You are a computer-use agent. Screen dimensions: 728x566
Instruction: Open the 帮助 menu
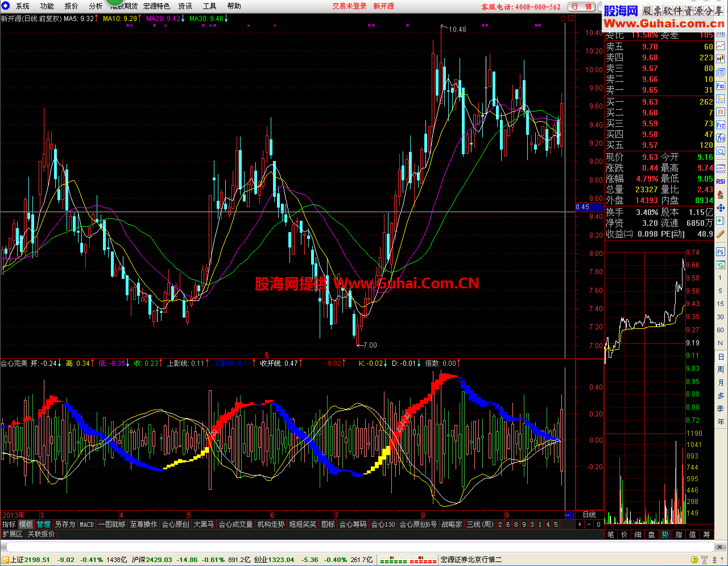click(x=234, y=6)
